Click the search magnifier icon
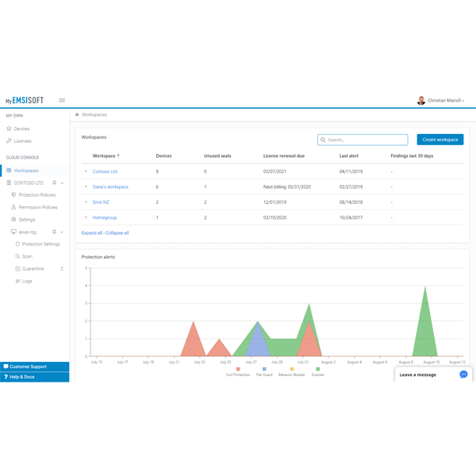 coord(323,140)
